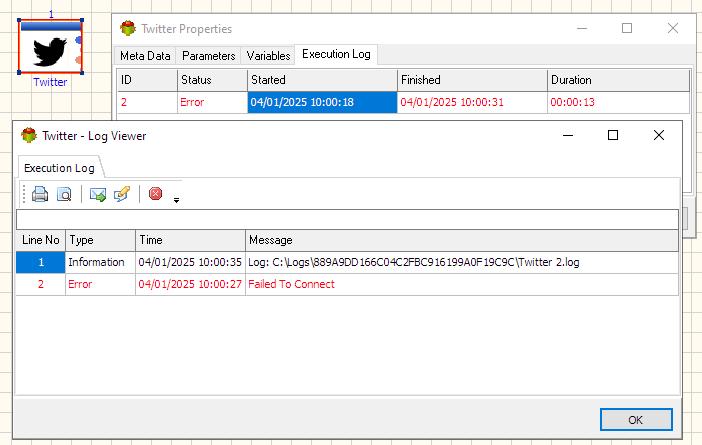Click the Line No column header
The height and width of the screenshot is (445, 702).
pyautogui.click(x=41, y=240)
